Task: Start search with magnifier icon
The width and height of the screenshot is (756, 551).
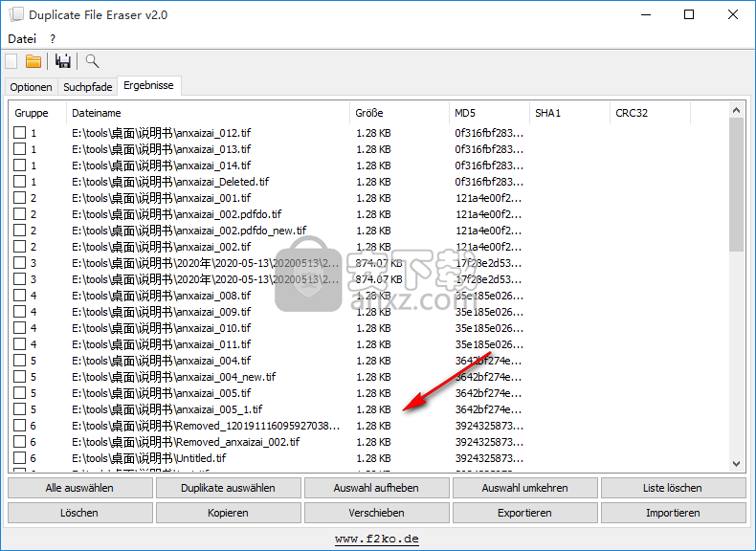Action: (92, 61)
